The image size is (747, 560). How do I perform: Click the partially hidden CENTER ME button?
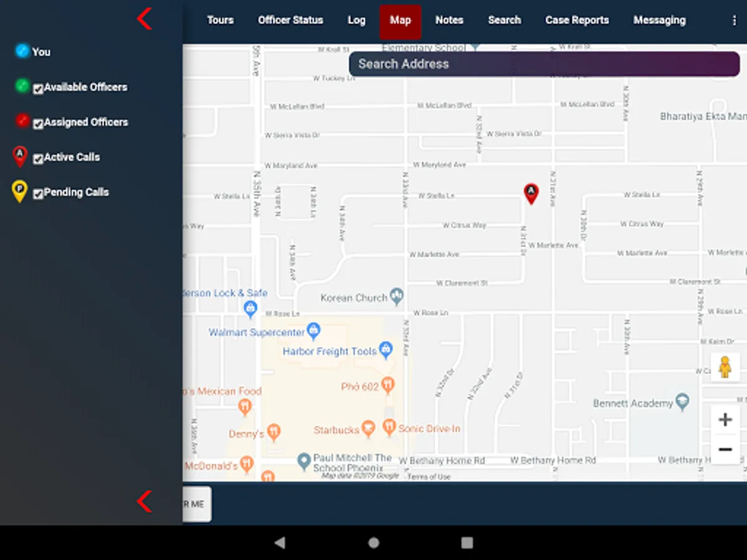197,504
